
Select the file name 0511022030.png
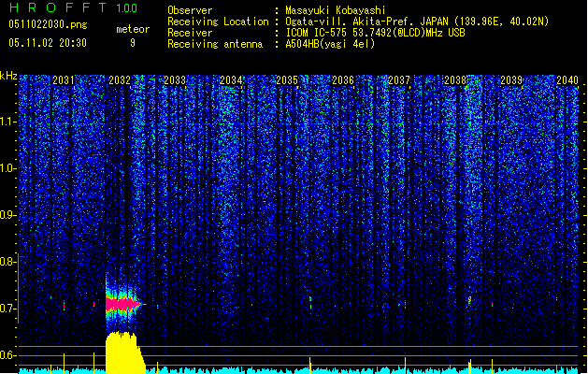pyautogui.click(x=48, y=24)
